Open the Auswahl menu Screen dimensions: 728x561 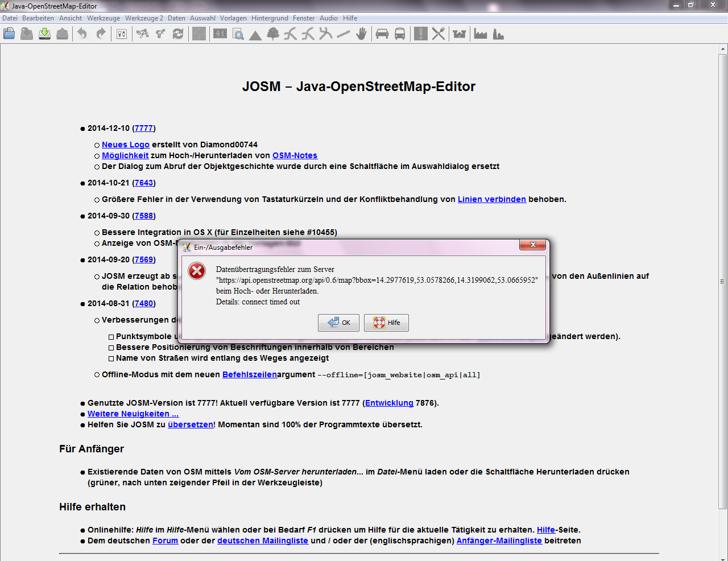pos(202,18)
